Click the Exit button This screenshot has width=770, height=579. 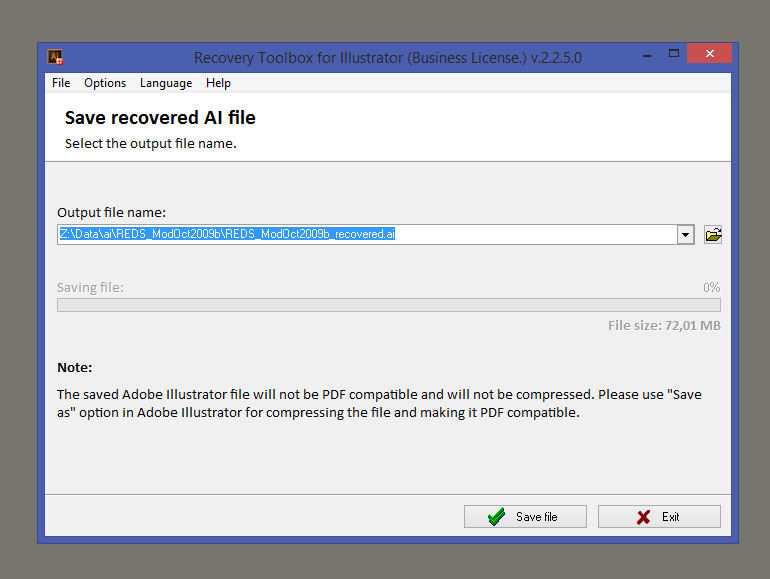click(659, 517)
